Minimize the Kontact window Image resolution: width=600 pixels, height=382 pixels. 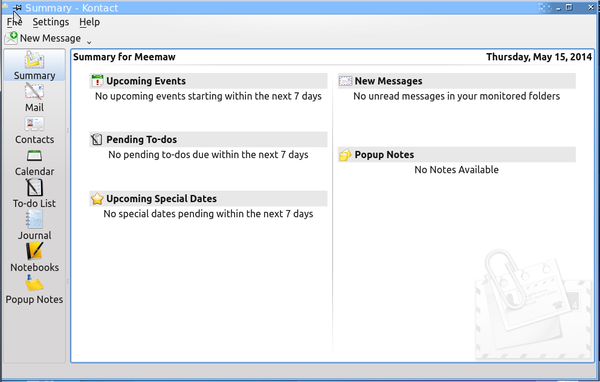[x=558, y=8]
